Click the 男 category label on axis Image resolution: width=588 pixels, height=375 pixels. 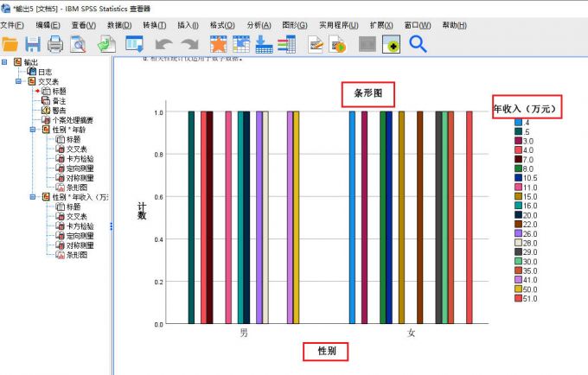[x=244, y=333]
